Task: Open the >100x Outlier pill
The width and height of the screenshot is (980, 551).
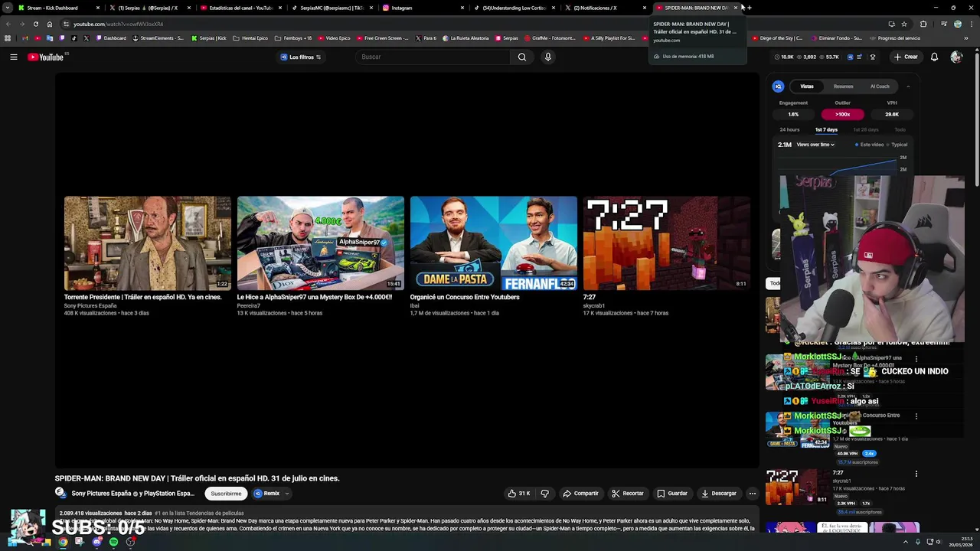Action: coord(842,114)
